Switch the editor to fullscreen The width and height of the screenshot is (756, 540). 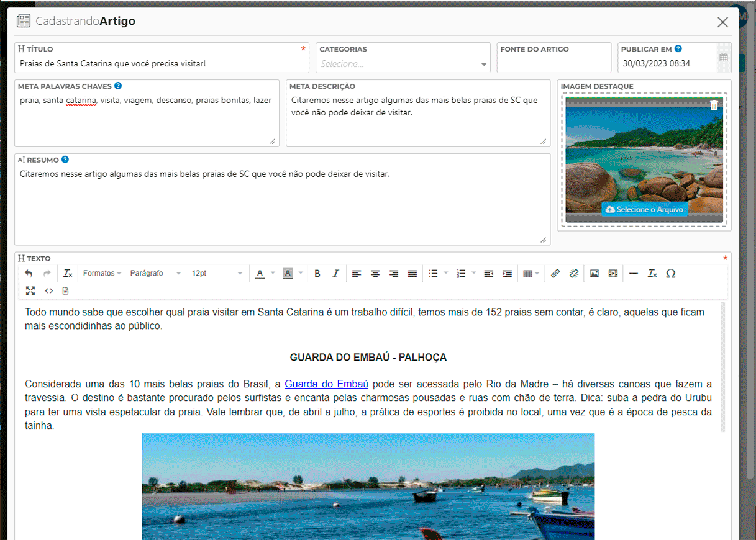pyautogui.click(x=30, y=290)
